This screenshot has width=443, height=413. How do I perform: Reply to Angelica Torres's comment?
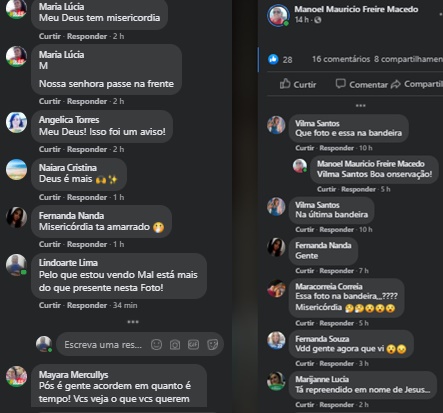[x=87, y=149]
